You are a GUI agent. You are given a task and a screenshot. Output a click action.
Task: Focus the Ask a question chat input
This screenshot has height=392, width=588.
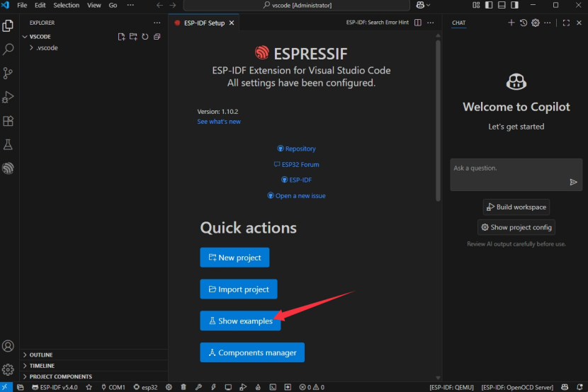(x=516, y=175)
